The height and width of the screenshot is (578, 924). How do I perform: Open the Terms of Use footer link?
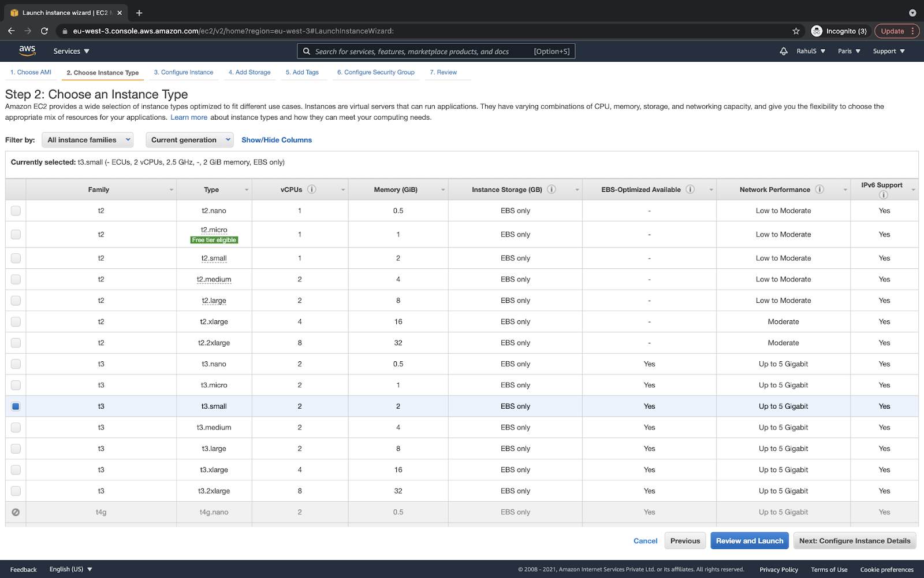click(x=829, y=569)
